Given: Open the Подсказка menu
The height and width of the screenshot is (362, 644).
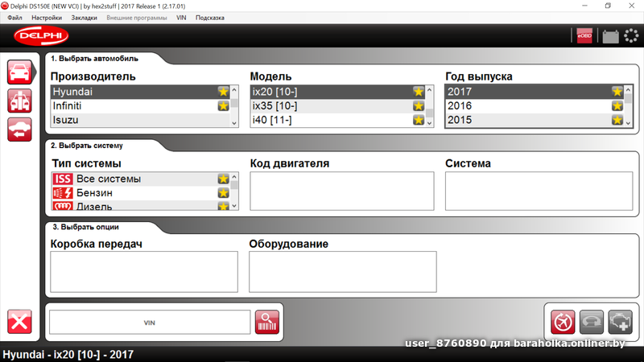Looking at the screenshot, I should tap(210, 18).
